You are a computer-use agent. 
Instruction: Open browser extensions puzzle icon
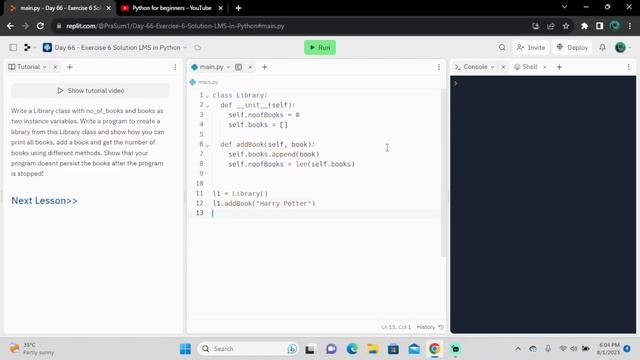pyautogui.click(x=584, y=26)
